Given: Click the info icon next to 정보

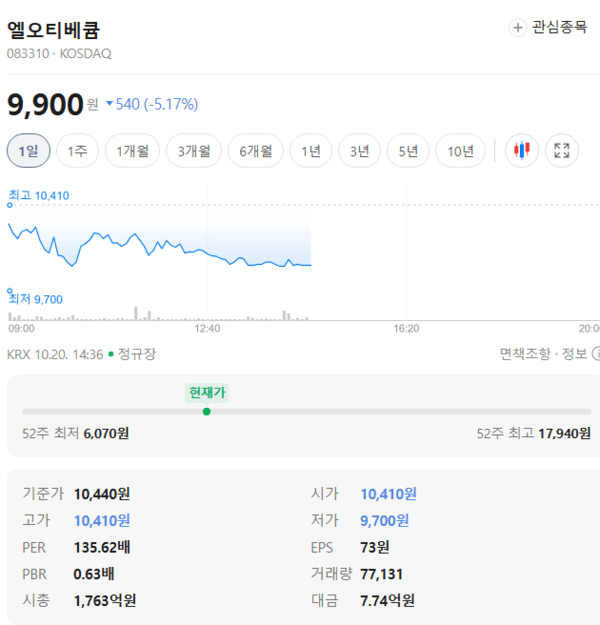Looking at the screenshot, I should [x=596, y=354].
